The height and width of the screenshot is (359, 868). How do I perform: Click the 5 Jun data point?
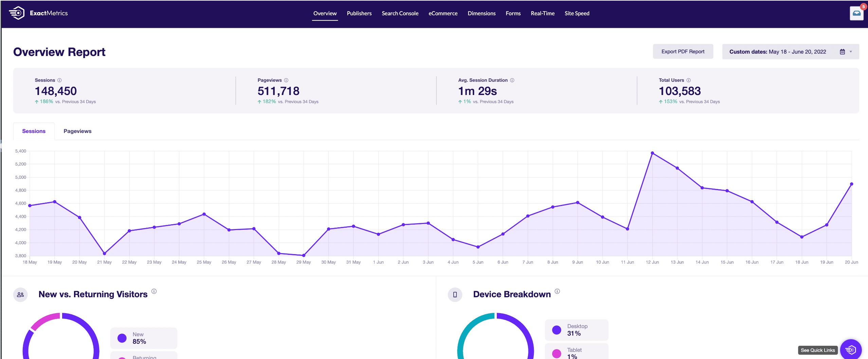click(x=478, y=247)
